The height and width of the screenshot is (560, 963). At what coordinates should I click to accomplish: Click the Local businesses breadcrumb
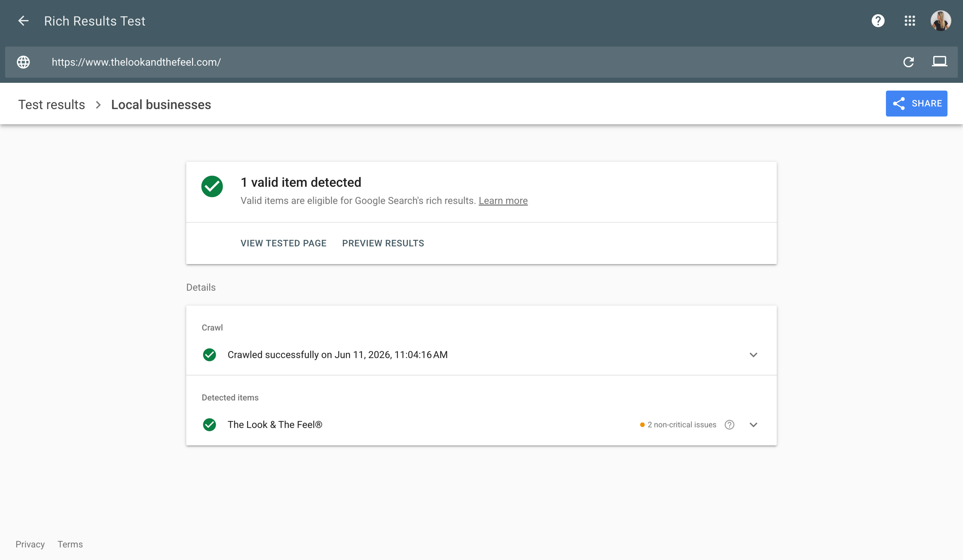(161, 105)
